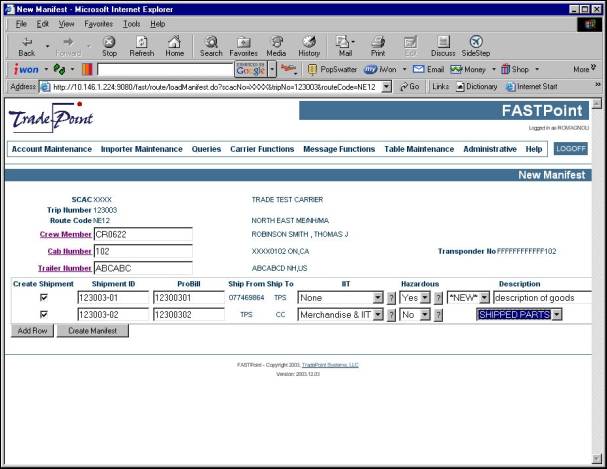This screenshot has height=469, width=607.
Task: Expand the Merchandise & IIT dropdown
Action: [379, 315]
